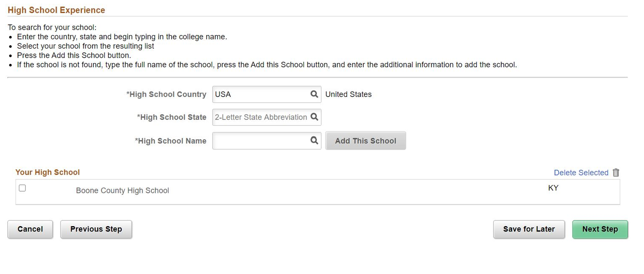Tick the Boone County High School checkbox

[22, 188]
